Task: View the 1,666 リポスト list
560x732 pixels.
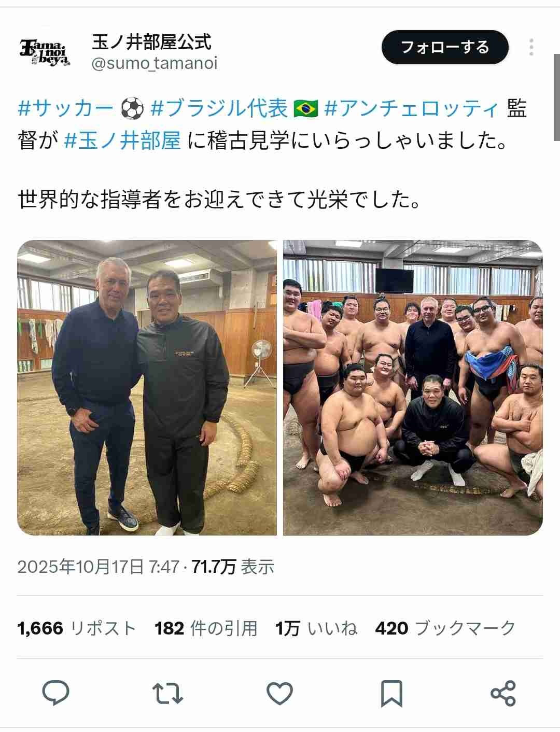Action: [x=77, y=628]
